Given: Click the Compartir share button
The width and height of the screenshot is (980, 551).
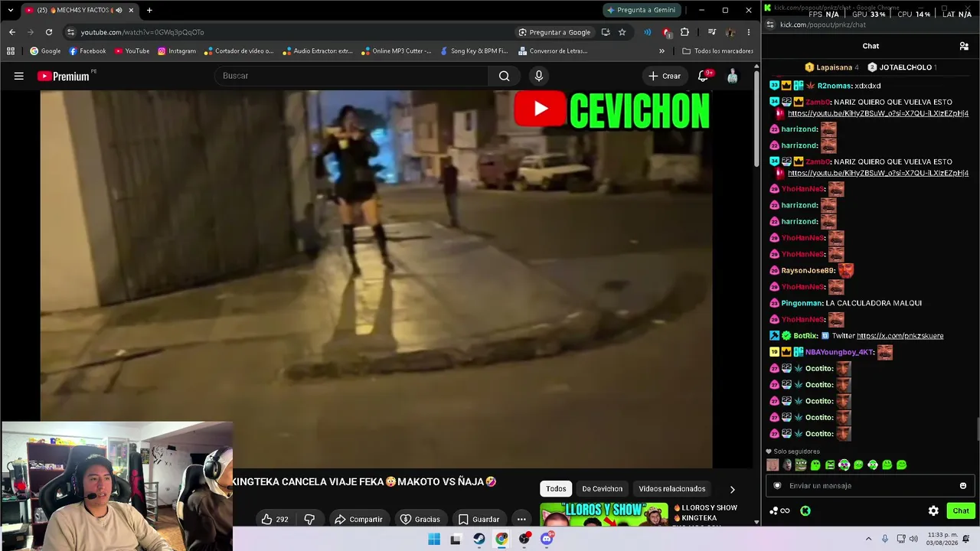Looking at the screenshot, I should [x=358, y=519].
